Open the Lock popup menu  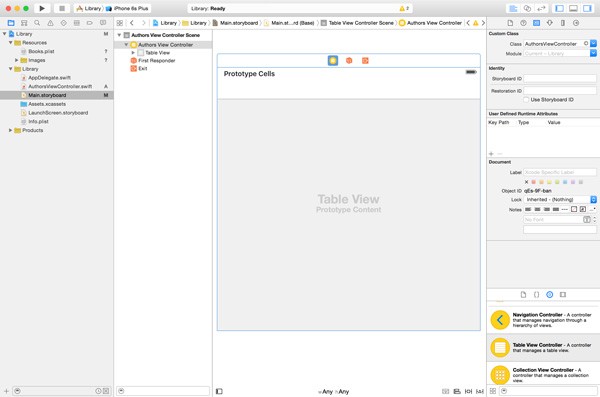[x=560, y=199]
